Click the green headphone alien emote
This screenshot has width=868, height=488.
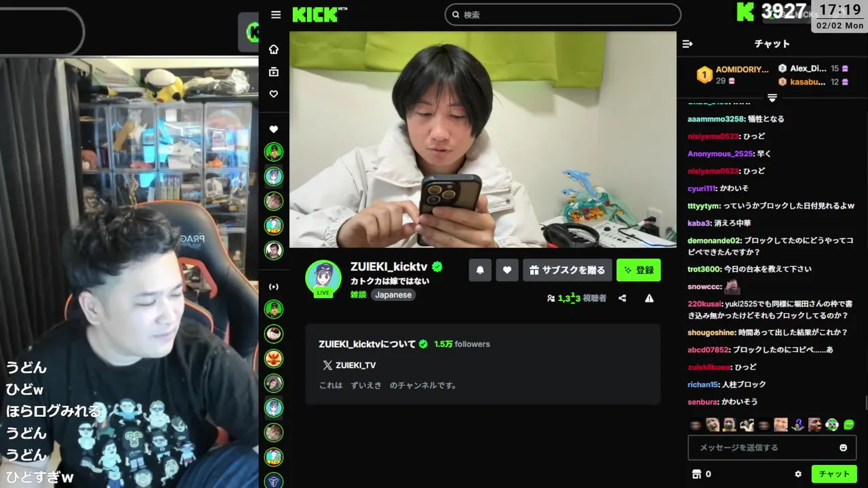tap(832, 425)
